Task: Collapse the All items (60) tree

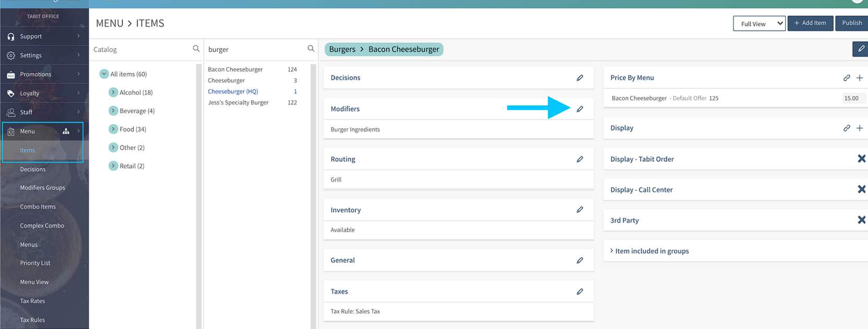Action: pos(104,74)
